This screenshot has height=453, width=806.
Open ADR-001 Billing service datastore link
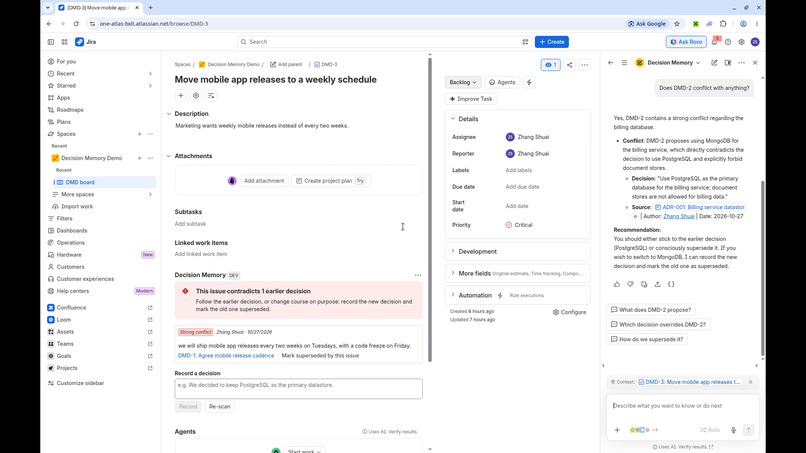[x=700, y=207]
